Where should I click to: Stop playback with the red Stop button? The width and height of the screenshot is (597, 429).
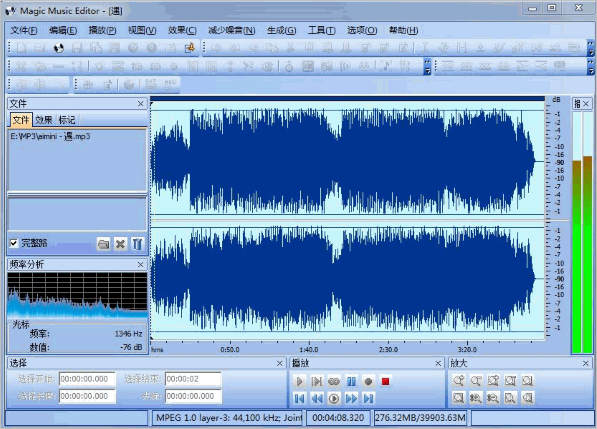tap(385, 381)
